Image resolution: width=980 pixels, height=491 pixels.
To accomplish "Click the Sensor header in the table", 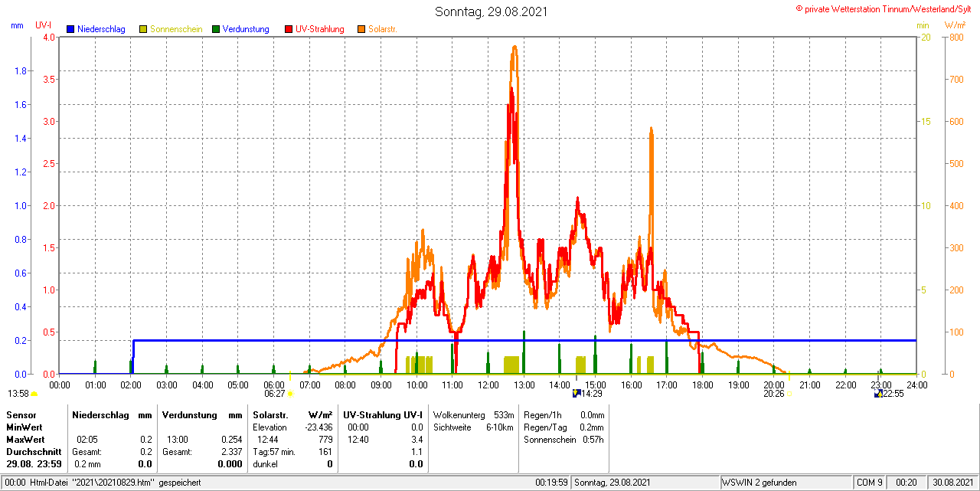I will (x=21, y=414).
